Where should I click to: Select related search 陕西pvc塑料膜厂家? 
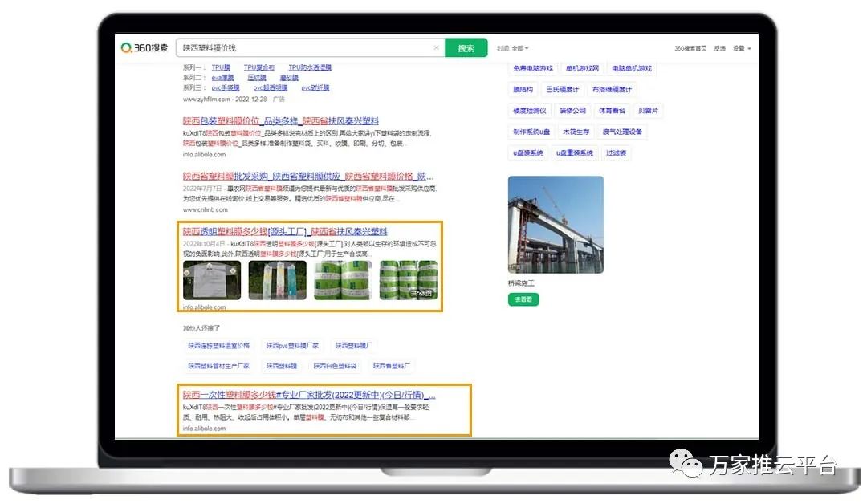pos(293,346)
